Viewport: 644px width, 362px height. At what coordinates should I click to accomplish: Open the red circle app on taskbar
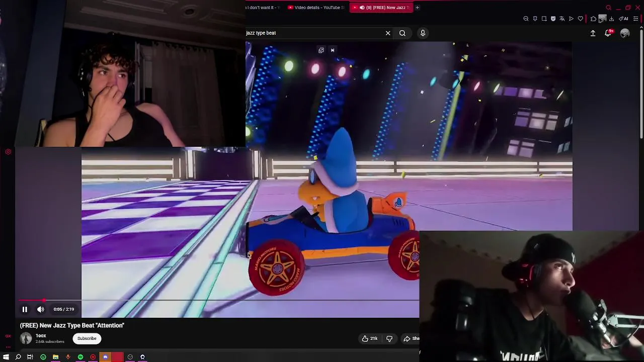click(93, 357)
